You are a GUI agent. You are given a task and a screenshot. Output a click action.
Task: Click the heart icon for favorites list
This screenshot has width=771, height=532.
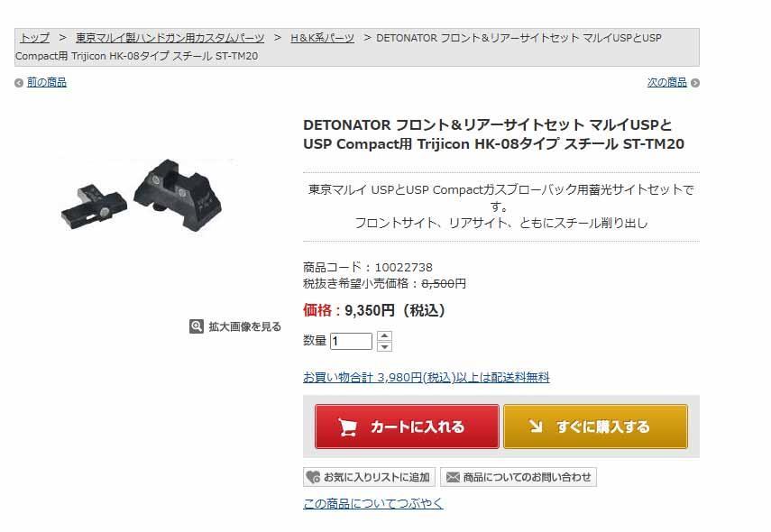313,477
